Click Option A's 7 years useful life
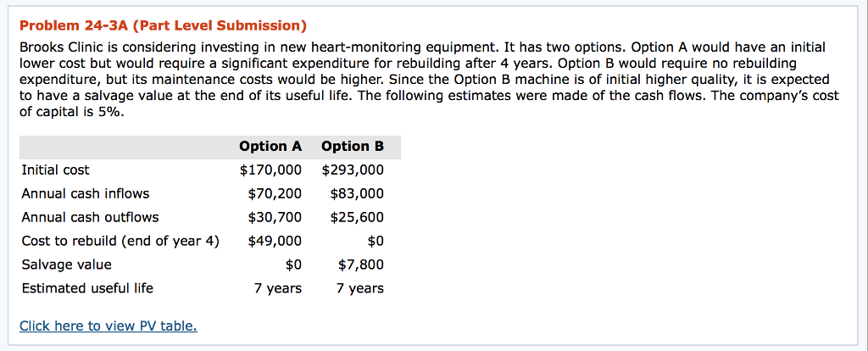The width and height of the screenshot is (868, 351). (x=278, y=288)
